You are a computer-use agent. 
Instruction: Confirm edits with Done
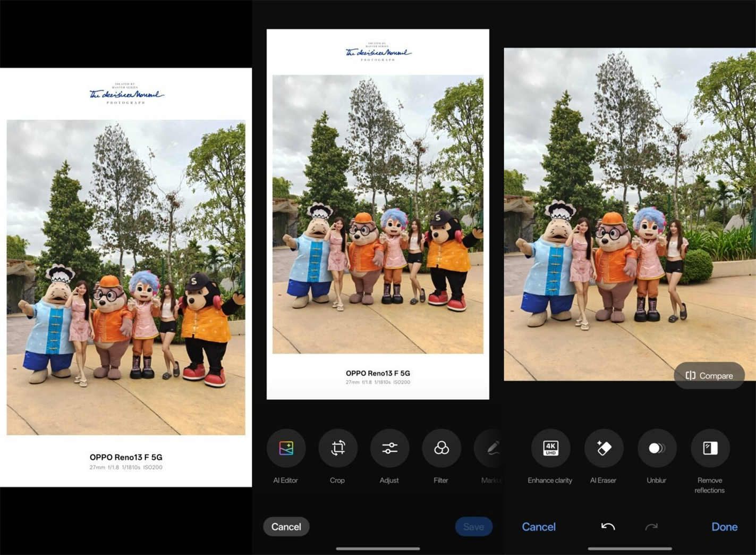tap(724, 526)
